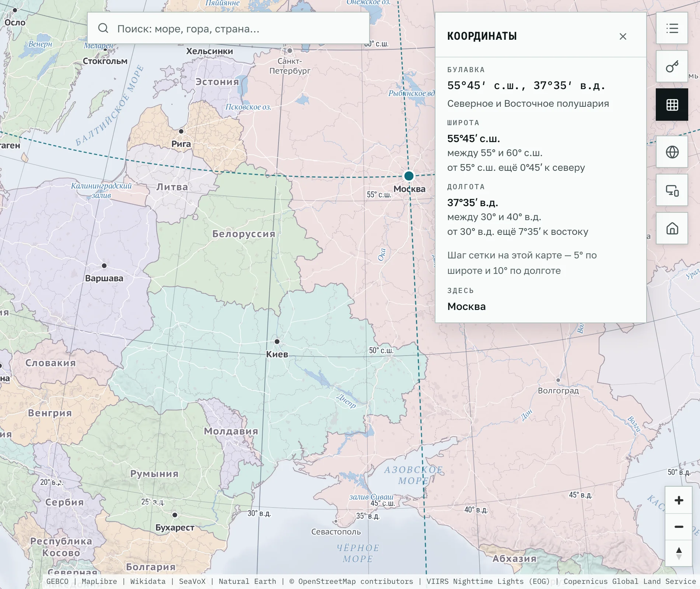Click the Сербия country label

point(64,502)
